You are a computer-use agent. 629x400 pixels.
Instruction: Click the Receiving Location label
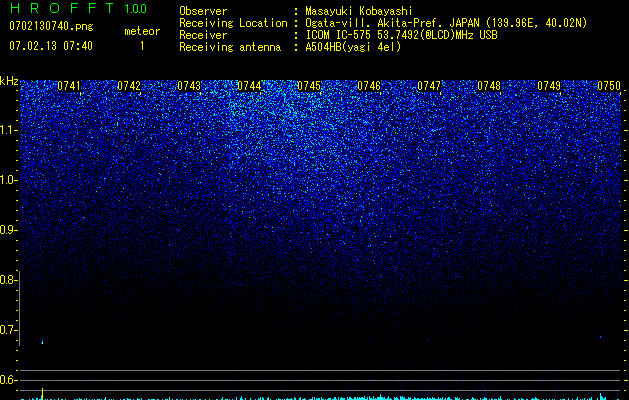click(x=233, y=23)
